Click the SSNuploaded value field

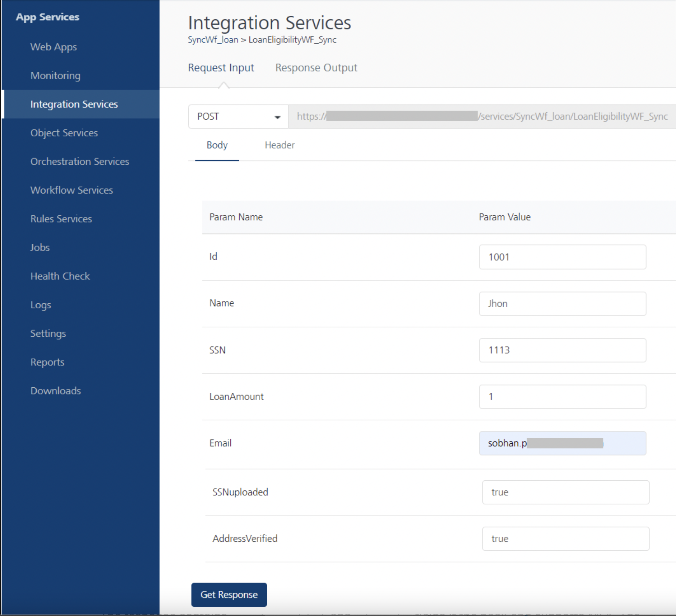(x=565, y=492)
